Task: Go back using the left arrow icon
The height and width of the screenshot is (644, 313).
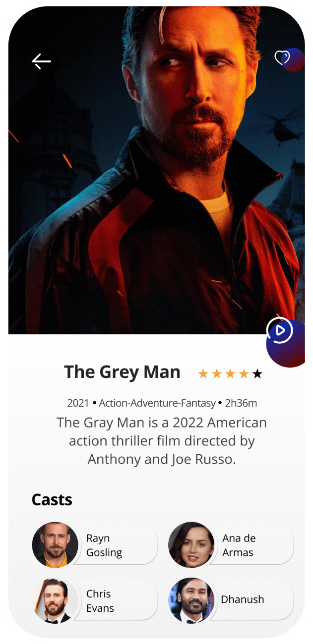Action: [x=42, y=61]
